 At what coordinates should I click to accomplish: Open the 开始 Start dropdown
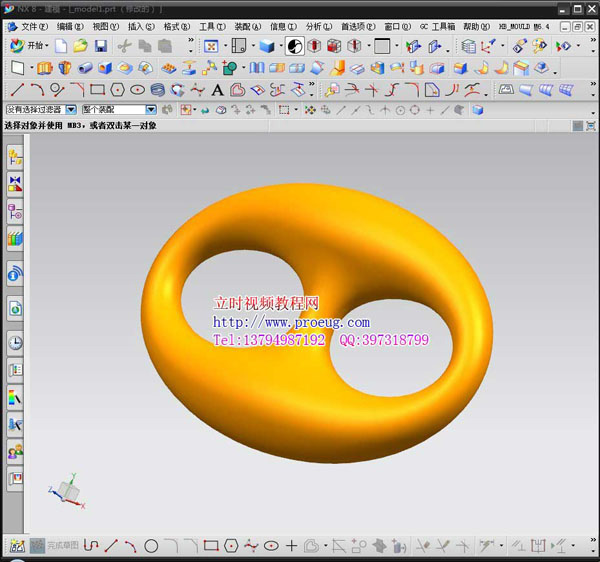29,46
